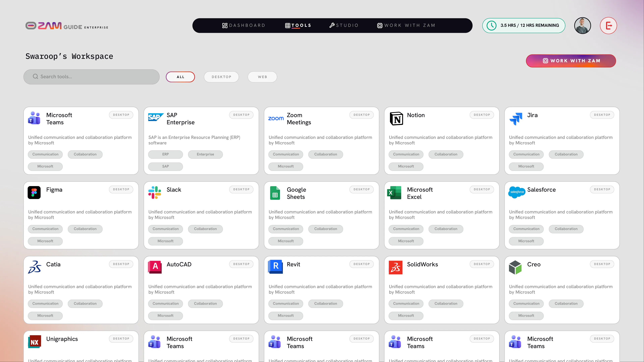Click the Catia icon
The width and height of the screenshot is (644, 362).
pyautogui.click(x=35, y=267)
